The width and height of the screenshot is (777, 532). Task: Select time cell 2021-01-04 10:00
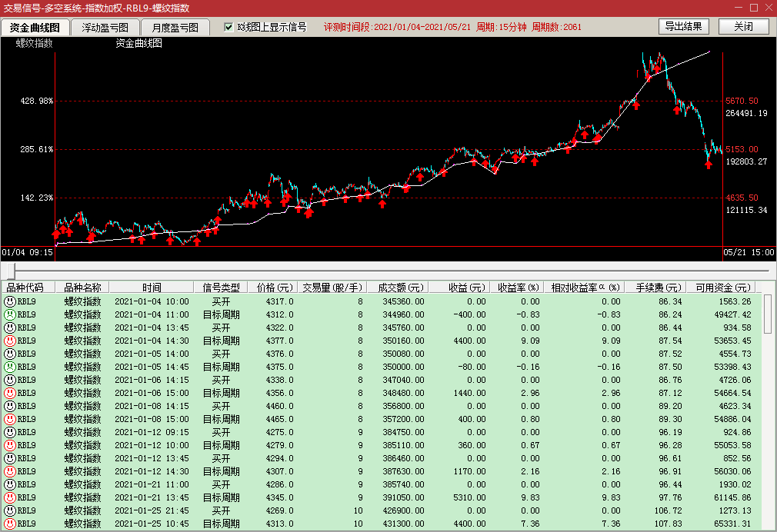(152, 301)
